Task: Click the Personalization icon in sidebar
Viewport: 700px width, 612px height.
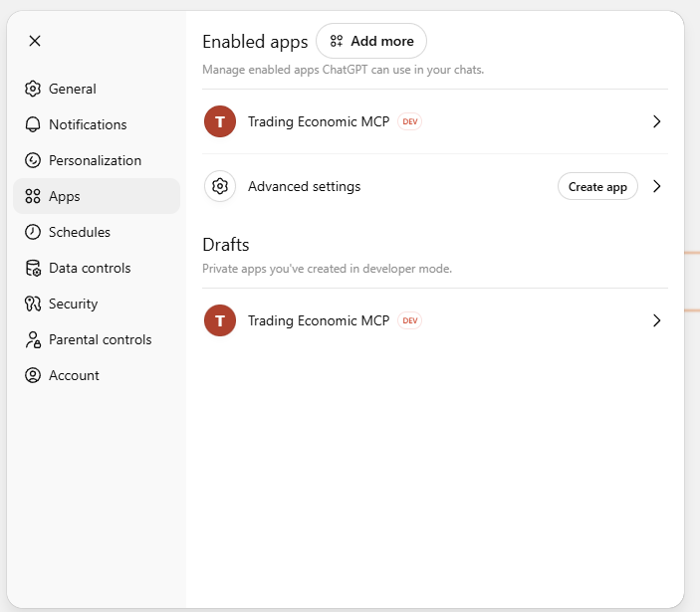Action: (x=33, y=160)
